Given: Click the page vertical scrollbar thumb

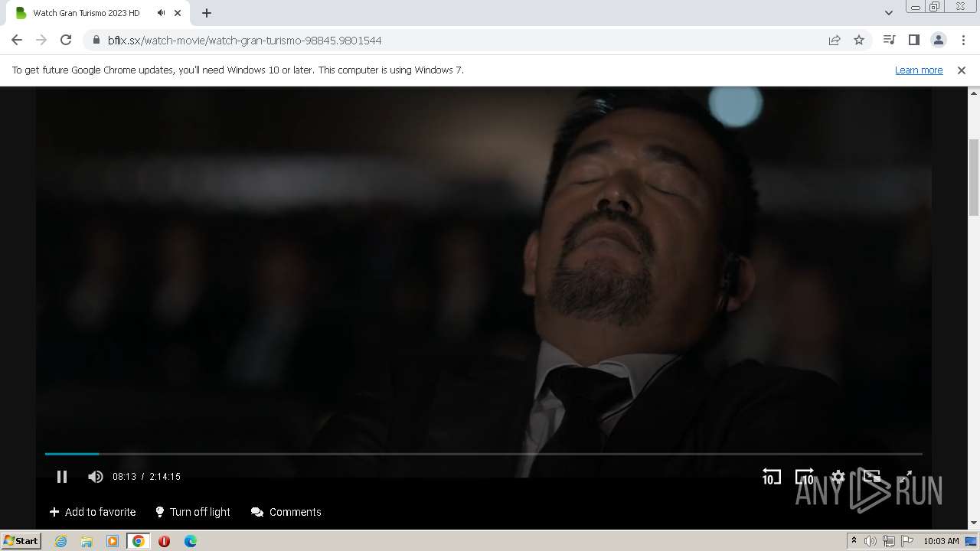Looking at the screenshot, I should (974, 178).
